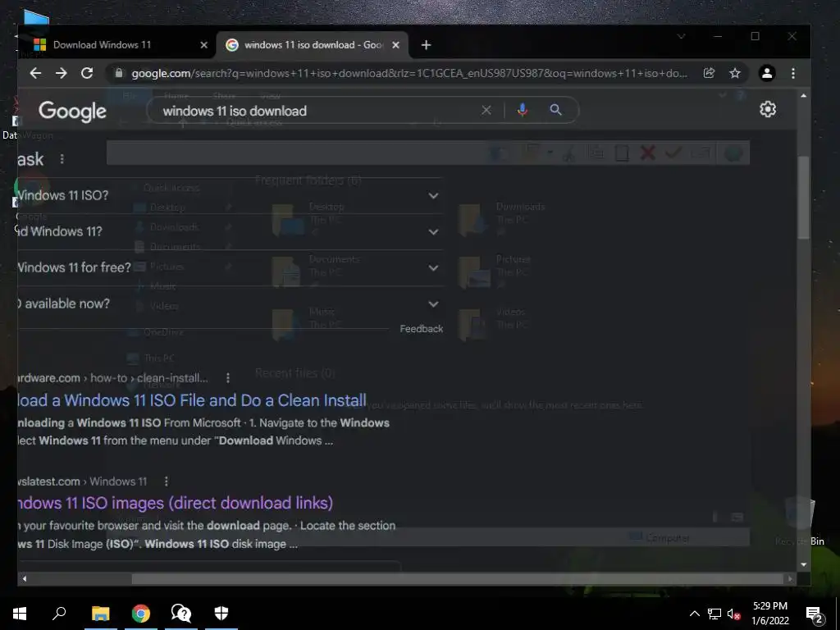The width and height of the screenshot is (840, 630).
Task: Click the vertical scrollbar up arrow
Action: (x=803, y=96)
